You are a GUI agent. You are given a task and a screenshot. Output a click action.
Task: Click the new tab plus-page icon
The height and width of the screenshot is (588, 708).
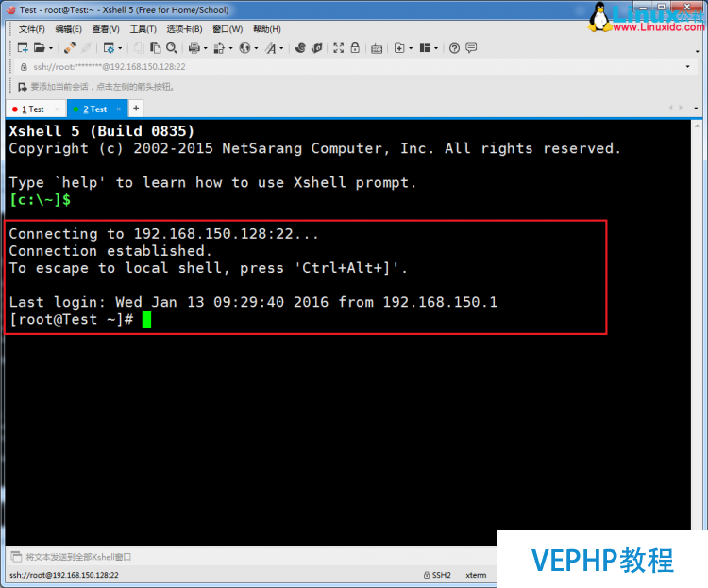(x=399, y=48)
